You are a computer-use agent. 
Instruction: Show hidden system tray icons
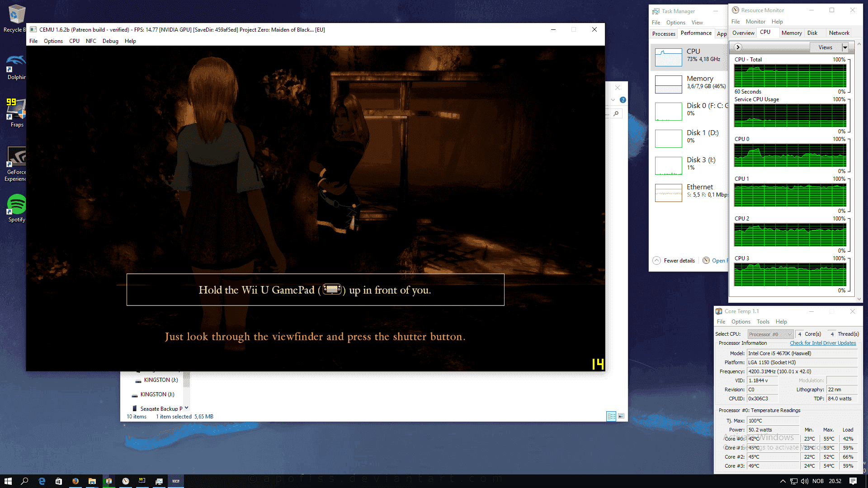click(x=783, y=481)
